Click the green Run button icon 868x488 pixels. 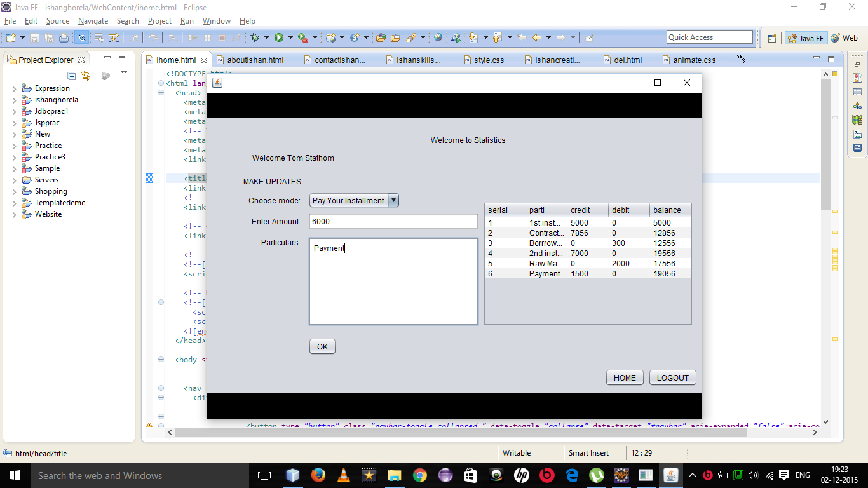coord(279,38)
